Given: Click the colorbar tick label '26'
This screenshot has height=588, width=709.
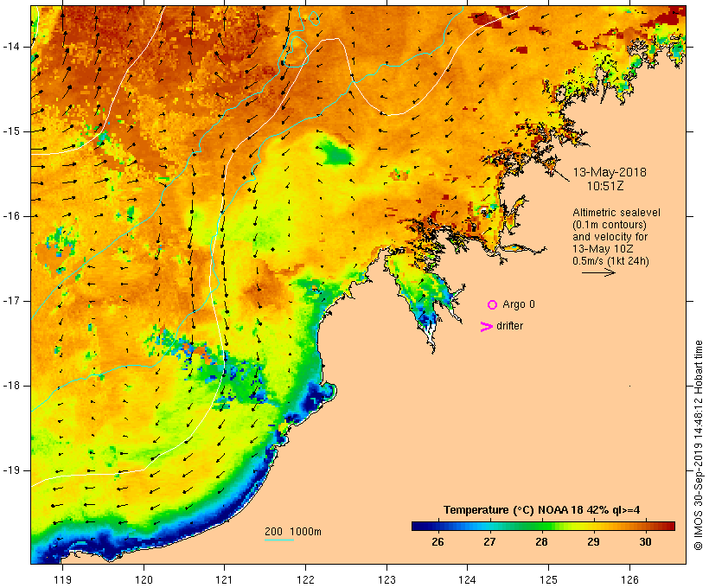Looking at the screenshot, I should [438, 542].
